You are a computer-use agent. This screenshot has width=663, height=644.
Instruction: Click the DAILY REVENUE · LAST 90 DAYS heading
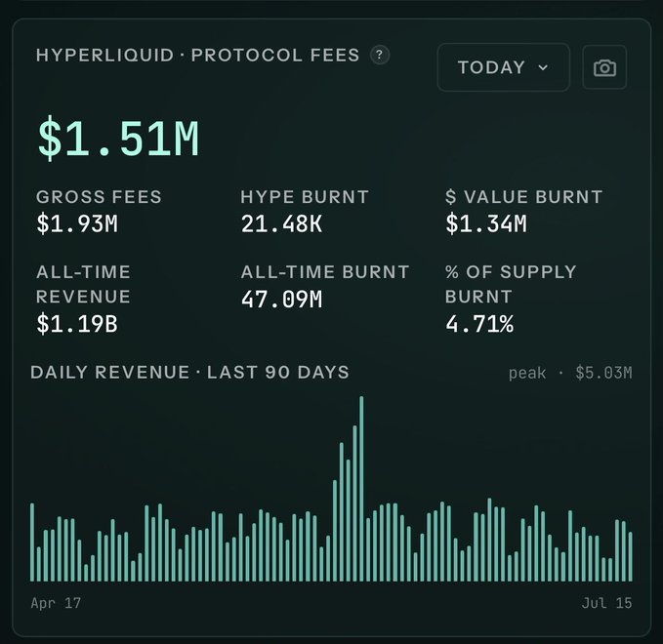pyautogui.click(x=189, y=373)
